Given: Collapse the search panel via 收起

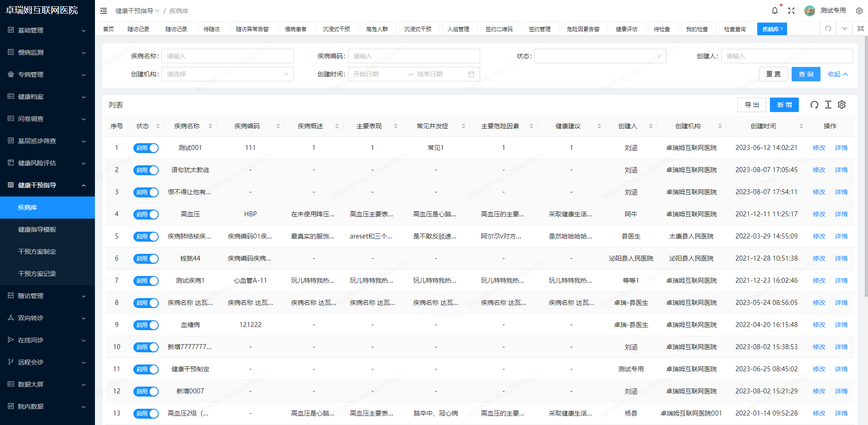Looking at the screenshot, I should point(837,74).
